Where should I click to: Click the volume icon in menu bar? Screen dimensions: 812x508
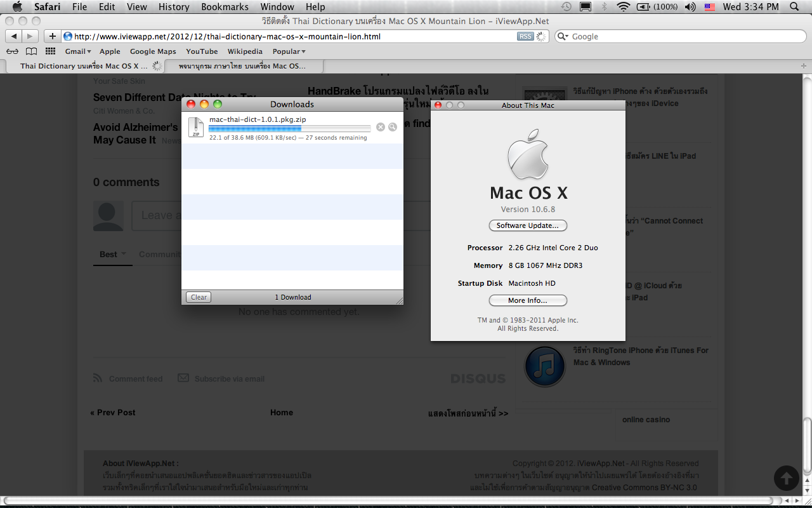tap(690, 7)
